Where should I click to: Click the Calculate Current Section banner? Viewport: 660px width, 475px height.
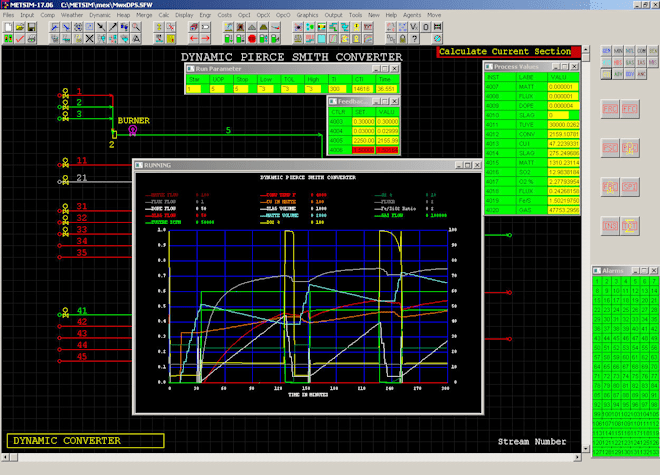pyautogui.click(x=508, y=52)
